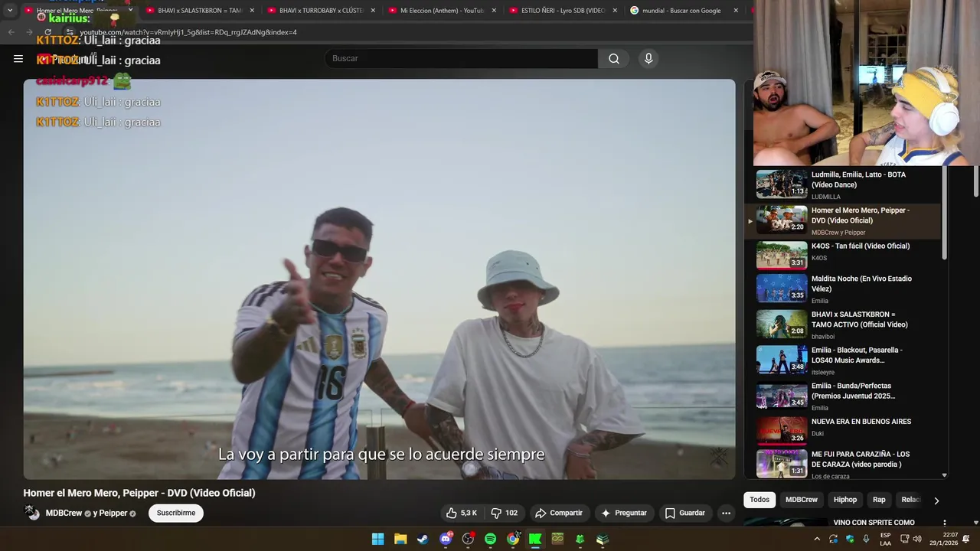Close the BHAVI x SALASTKBRON tab
This screenshot has width=980, height=551.
pyautogui.click(x=252, y=11)
